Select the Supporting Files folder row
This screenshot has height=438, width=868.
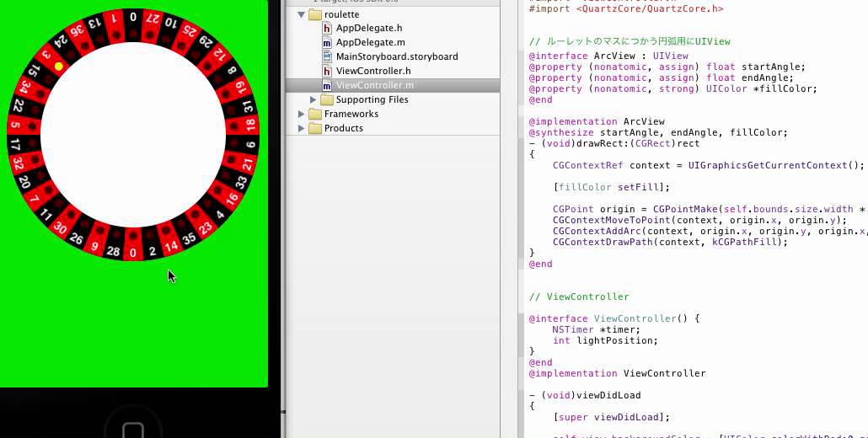[393, 99]
